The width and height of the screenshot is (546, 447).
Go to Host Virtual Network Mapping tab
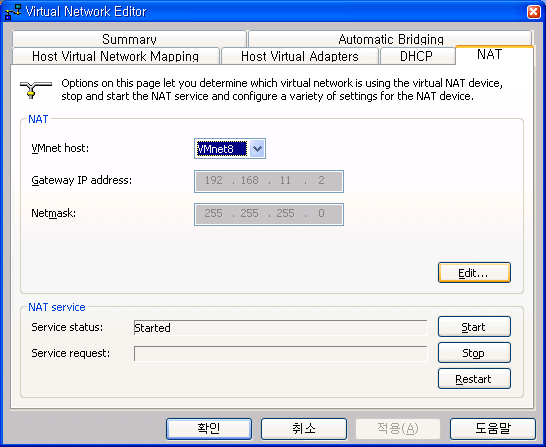115,56
